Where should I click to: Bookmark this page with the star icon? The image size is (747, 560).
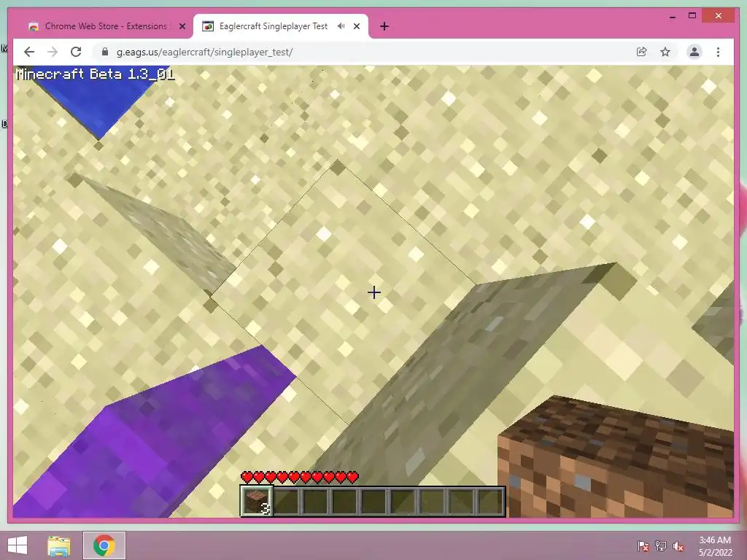pos(665,52)
